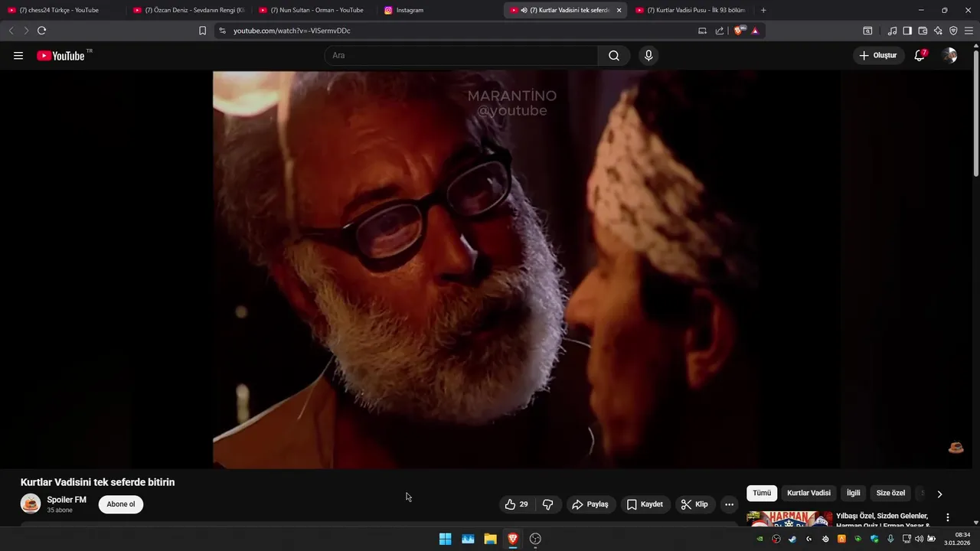Switch to the chess24 Türkçe tab
The image size is (980, 551).
(x=59, y=10)
